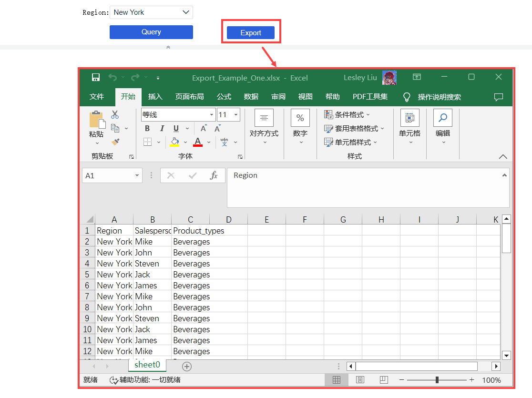Open the font size dropdown
Viewport: 532px width, 398px height.
coord(235,114)
